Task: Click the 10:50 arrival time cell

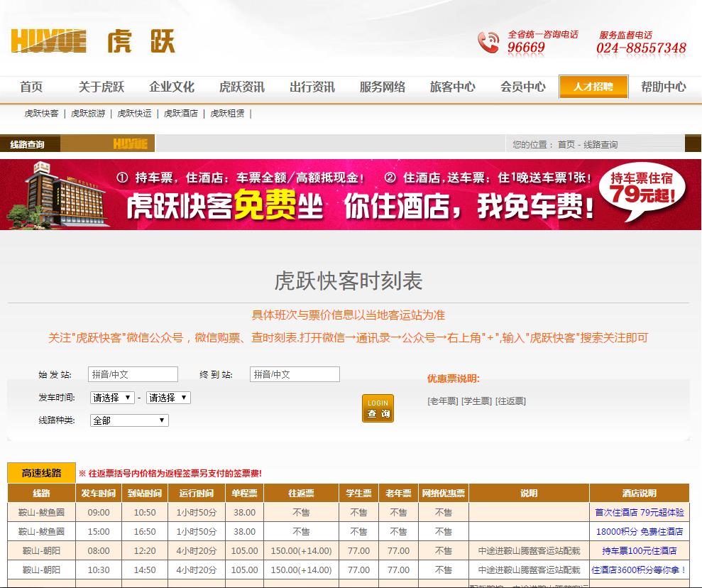Action: (145, 512)
